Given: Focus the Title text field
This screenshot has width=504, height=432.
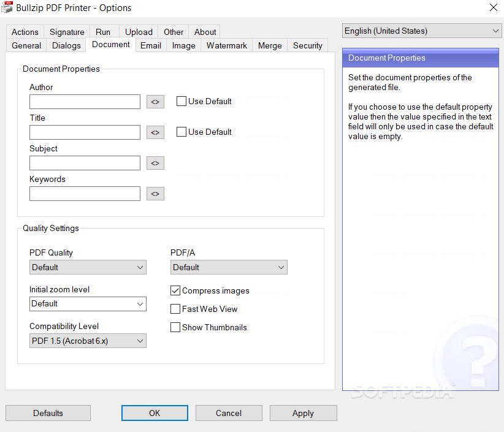Looking at the screenshot, I should [x=85, y=132].
